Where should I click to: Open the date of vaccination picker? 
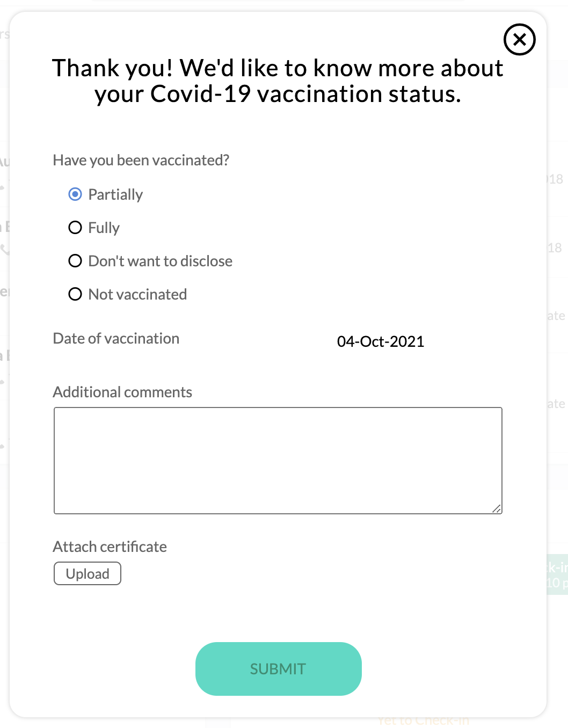381,341
